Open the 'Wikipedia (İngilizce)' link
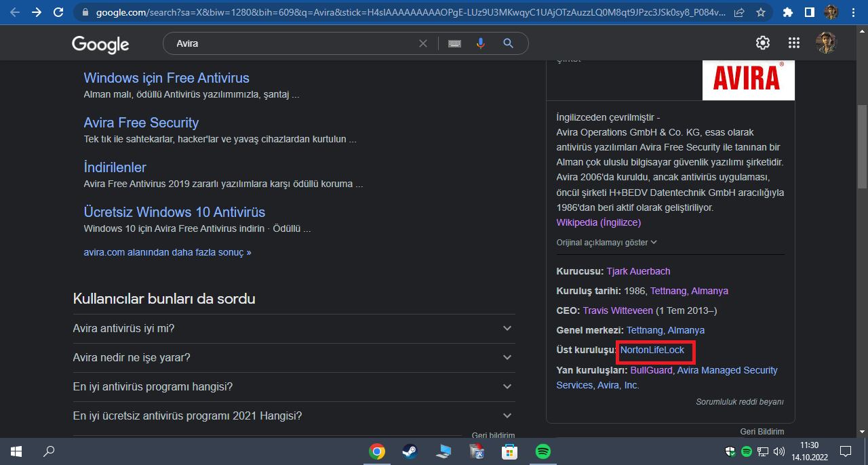 pyautogui.click(x=598, y=222)
